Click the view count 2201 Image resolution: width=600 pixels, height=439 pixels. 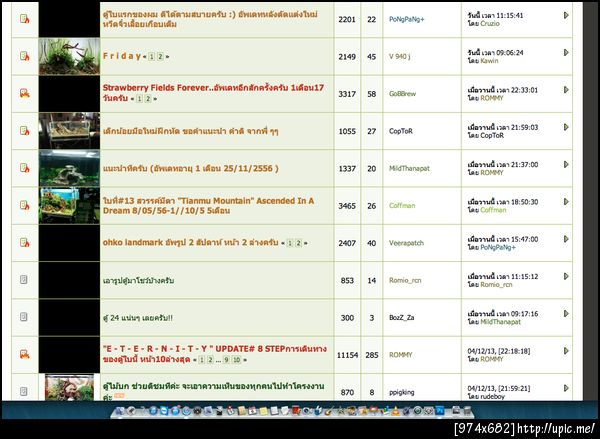(x=347, y=19)
